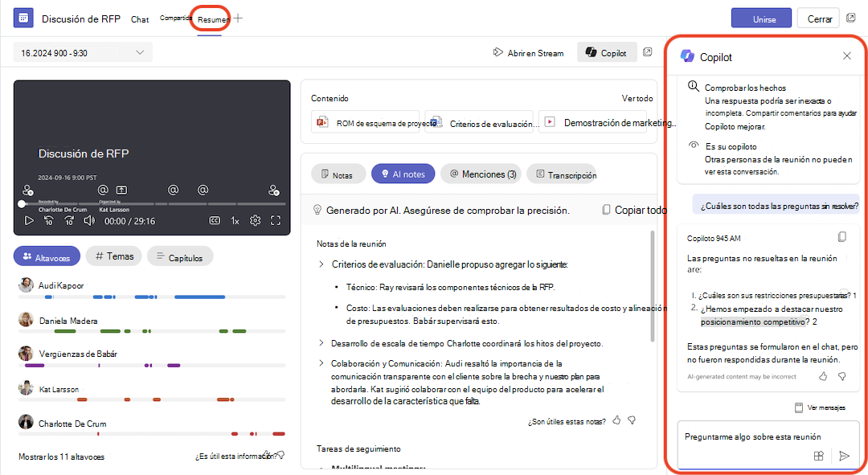The image size is (868, 475).
Task: Click Daniela Madera speaker timeline bar
Action: pos(152,331)
